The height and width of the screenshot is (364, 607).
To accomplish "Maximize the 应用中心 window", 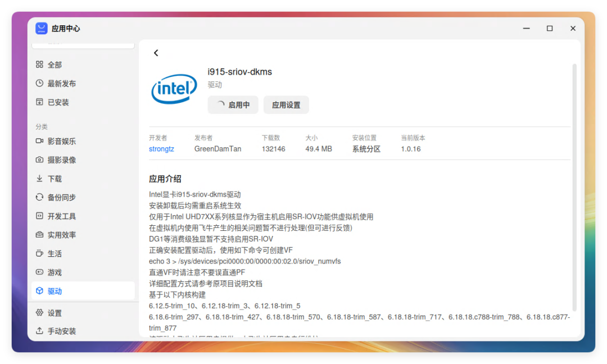I will (550, 28).
